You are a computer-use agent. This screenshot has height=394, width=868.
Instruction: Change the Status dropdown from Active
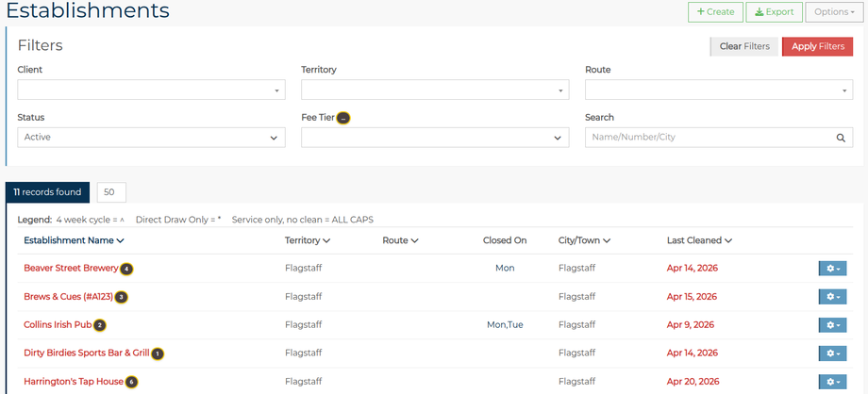(152, 138)
